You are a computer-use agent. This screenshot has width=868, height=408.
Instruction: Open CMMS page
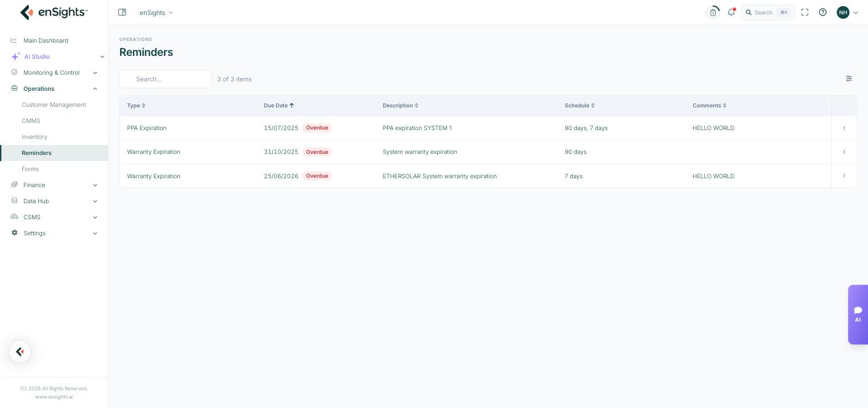click(x=31, y=121)
